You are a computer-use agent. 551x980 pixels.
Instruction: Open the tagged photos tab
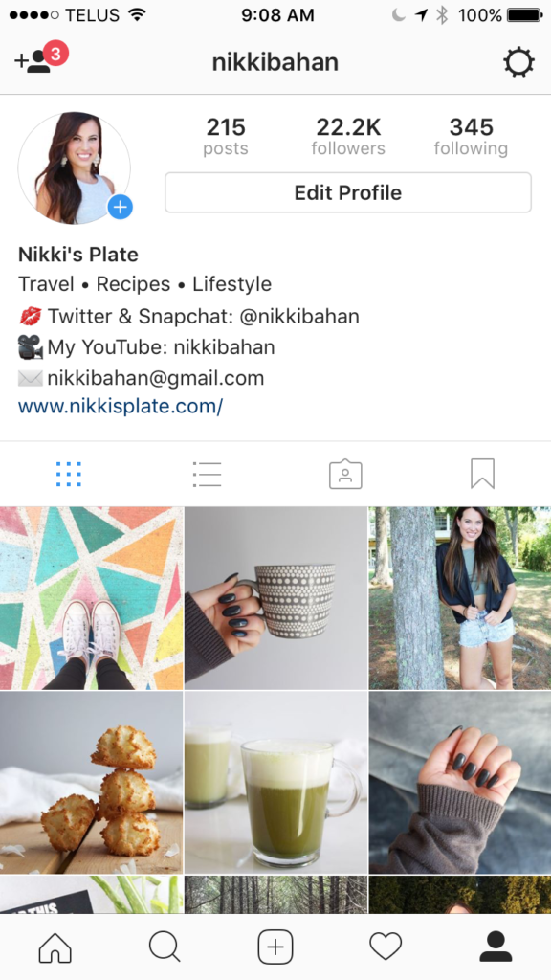(x=345, y=475)
